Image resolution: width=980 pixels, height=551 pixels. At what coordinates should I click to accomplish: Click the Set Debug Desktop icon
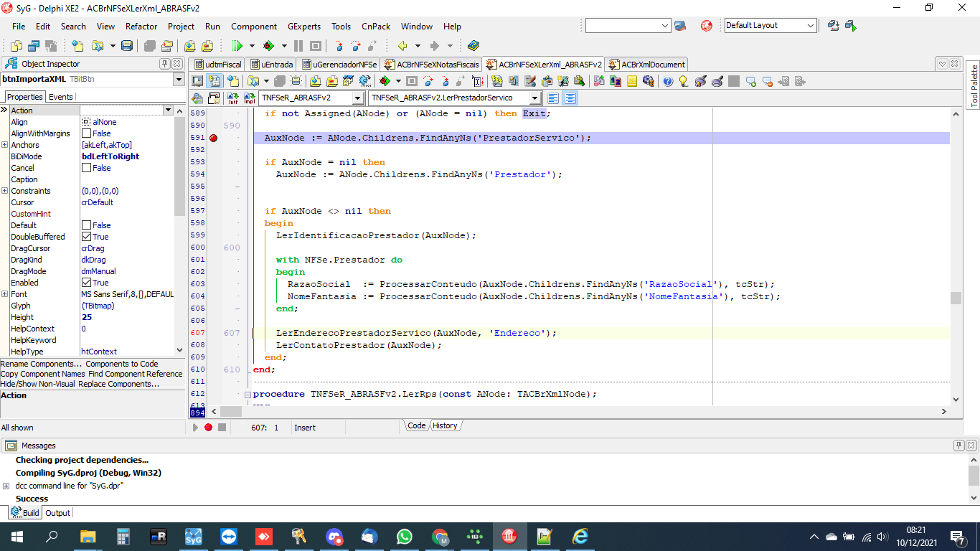851,26
